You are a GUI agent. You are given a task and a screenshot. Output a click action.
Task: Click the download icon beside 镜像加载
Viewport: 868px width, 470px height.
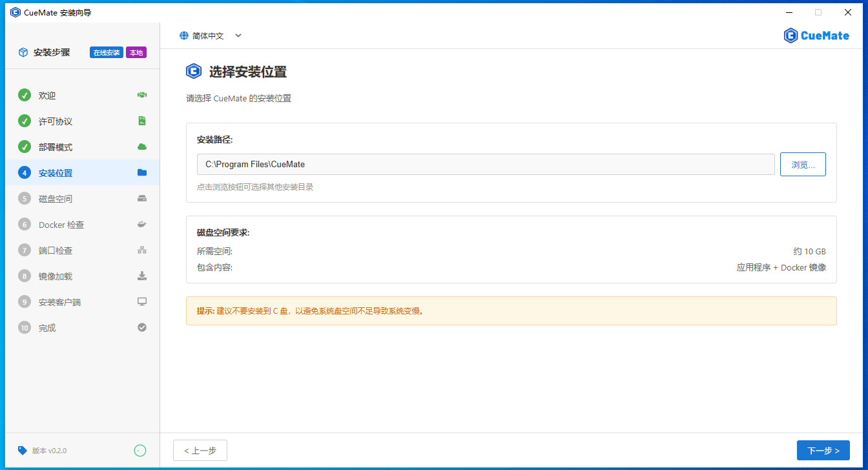coord(142,276)
